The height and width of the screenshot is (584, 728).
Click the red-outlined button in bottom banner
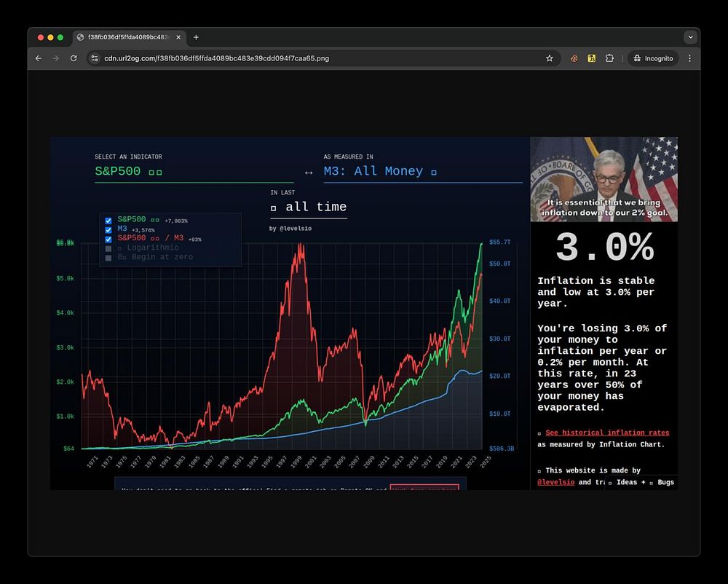tap(424, 487)
